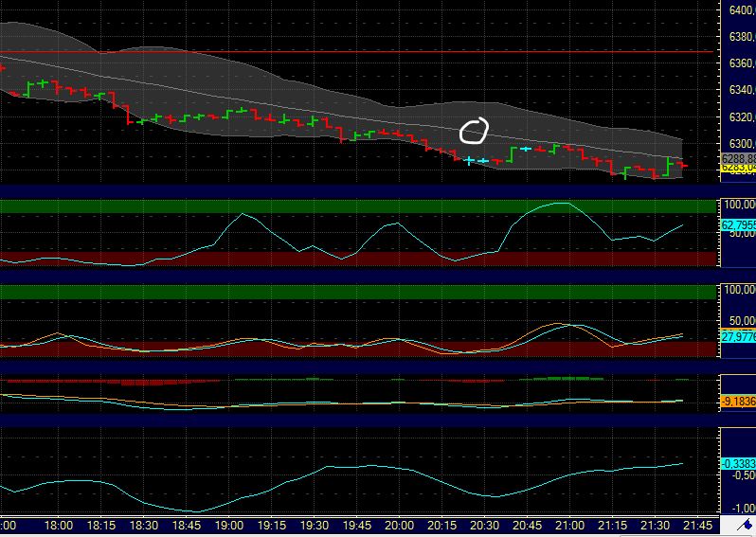756x537 pixels.
Task: Click the orange -9,1836 MACD value
Action: [738, 401]
